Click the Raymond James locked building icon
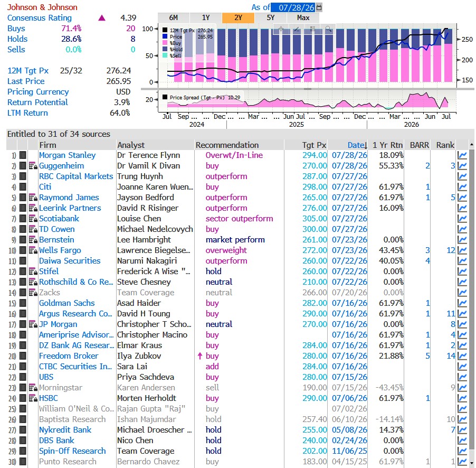 tap(33, 198)
